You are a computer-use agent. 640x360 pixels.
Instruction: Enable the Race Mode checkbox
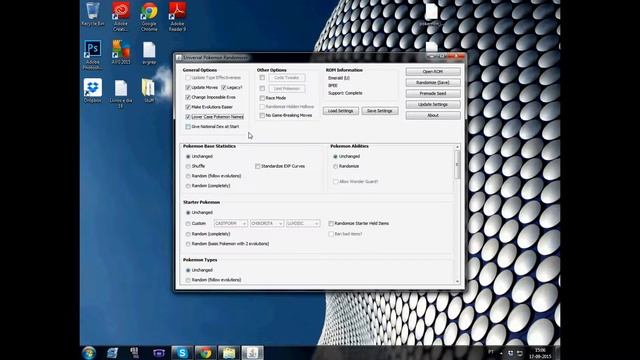point(262,98)
